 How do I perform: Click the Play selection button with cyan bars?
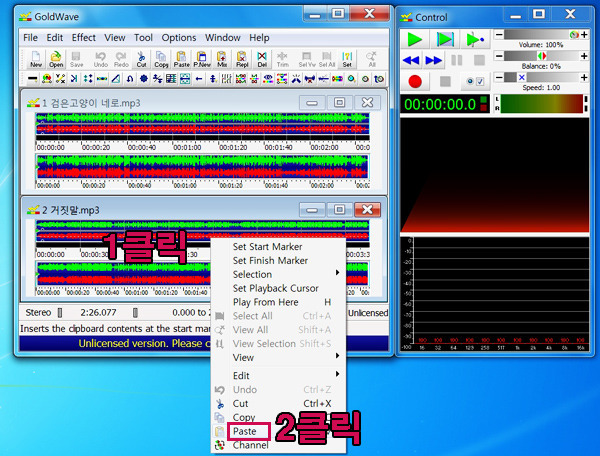point(445,39)
